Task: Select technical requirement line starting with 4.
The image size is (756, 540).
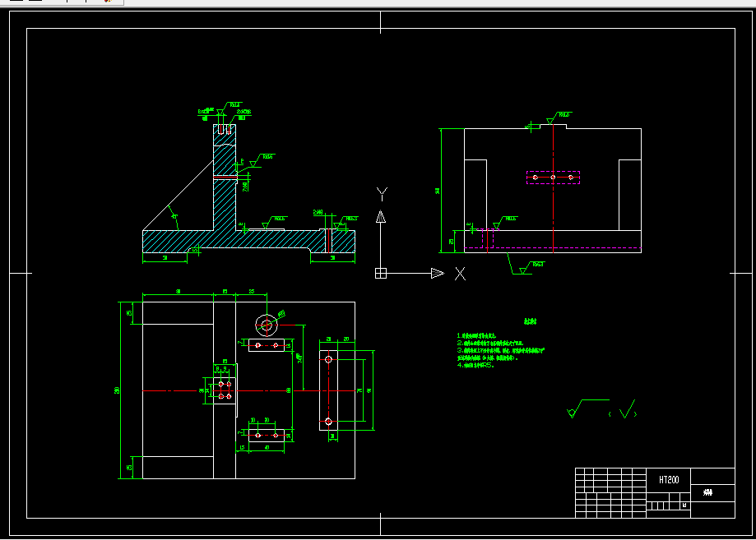Action: [x=475, y=365]
